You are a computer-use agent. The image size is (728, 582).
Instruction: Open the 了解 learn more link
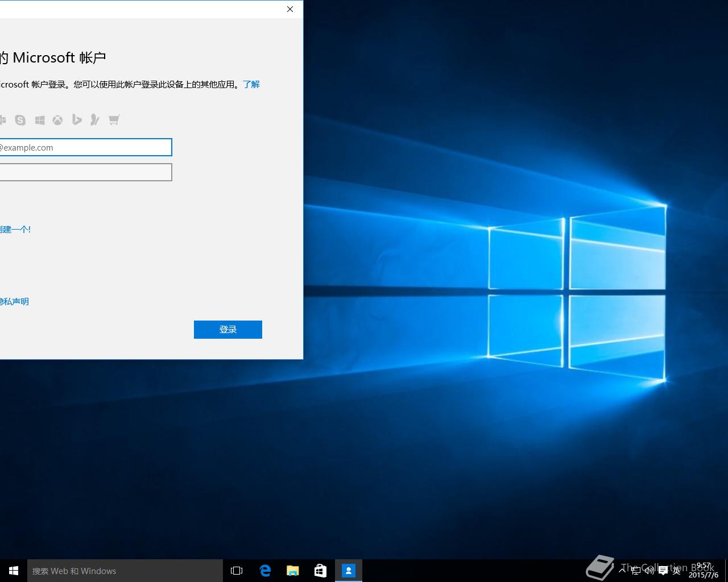coord(251,84)
